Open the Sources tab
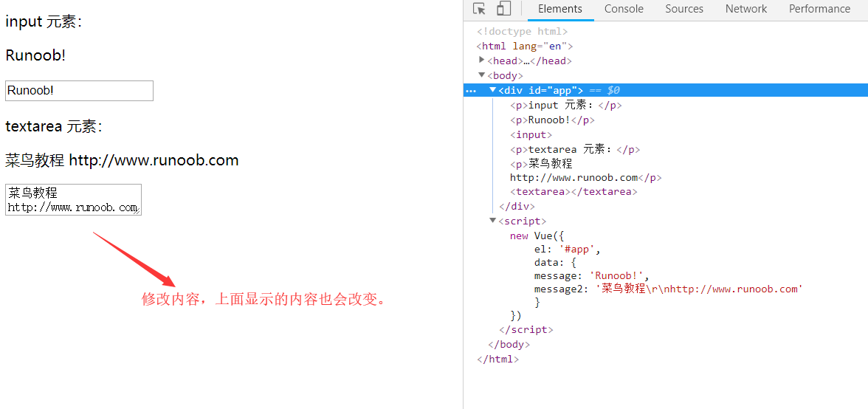This screenshot has height=409, width=868. pyautogui.click(x=683, y=9)
